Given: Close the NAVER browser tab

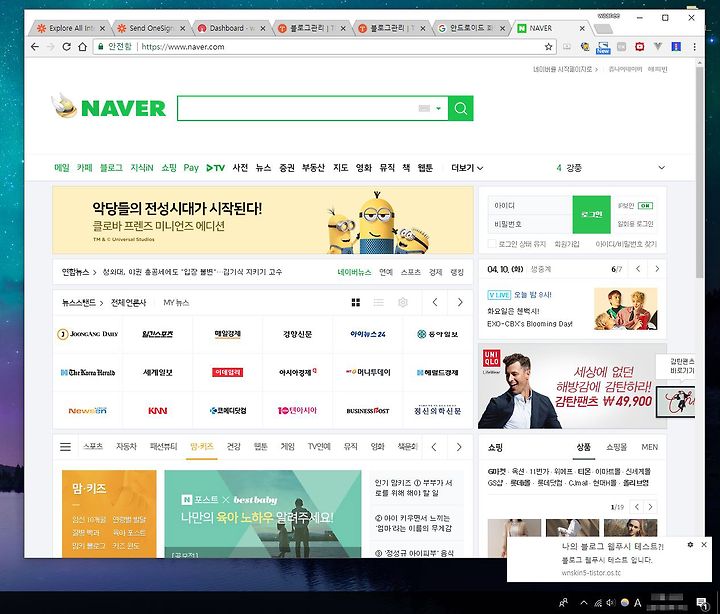Looking at the screenshot, I should click(x=582, y=28).
